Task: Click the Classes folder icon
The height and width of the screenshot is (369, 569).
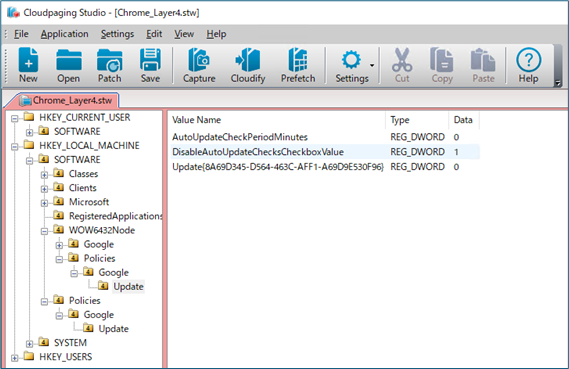Action: coord(58,173)
